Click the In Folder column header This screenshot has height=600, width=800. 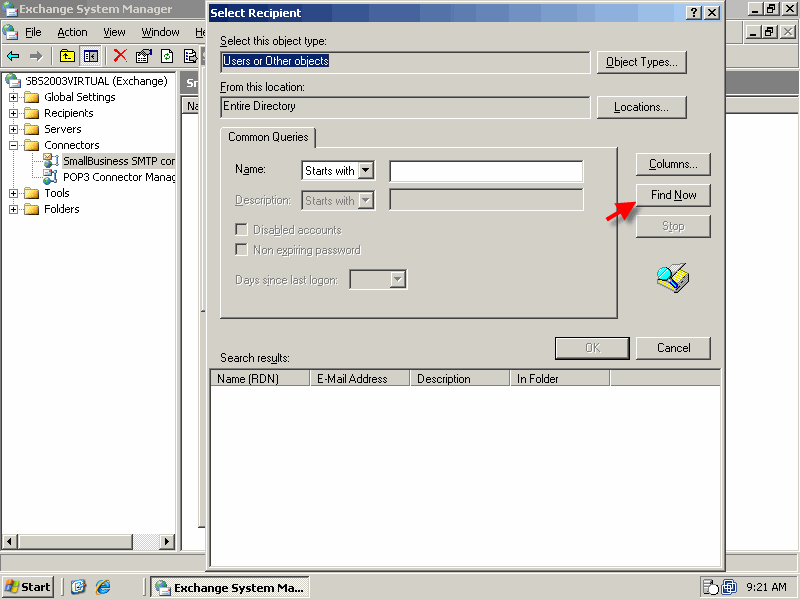click(x=560, y=379)
